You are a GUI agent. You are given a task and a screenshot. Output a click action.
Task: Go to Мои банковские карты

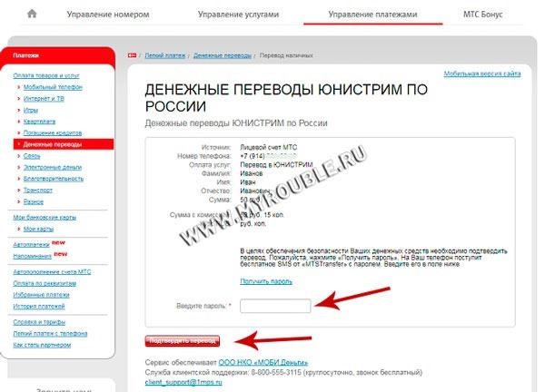coord(45,218)
